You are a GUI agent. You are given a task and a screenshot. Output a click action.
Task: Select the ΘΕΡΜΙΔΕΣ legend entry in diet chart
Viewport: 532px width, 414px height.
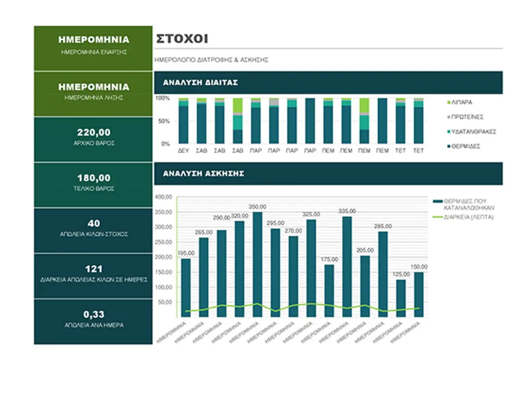click(x=465, y=146)
